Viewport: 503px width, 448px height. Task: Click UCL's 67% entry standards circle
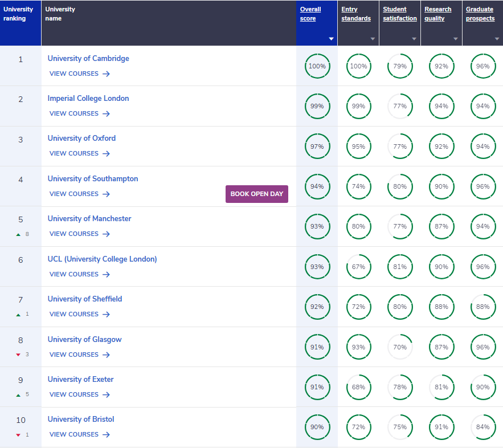point(358,267)
